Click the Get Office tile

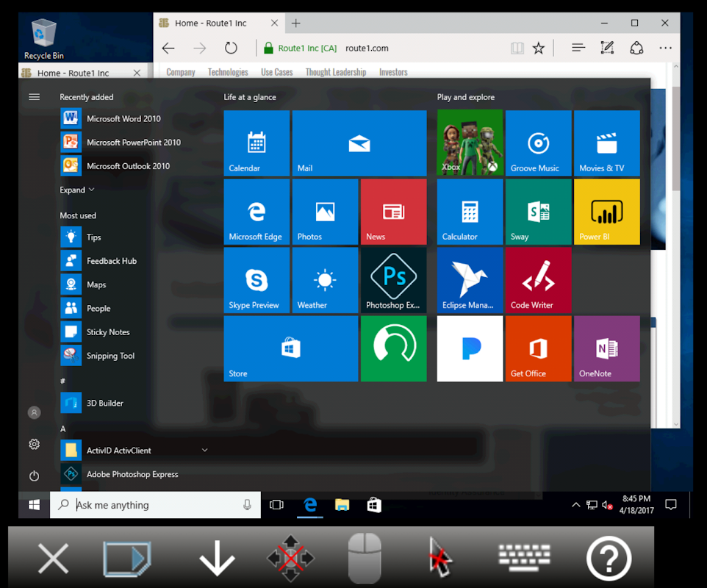(x=539, y=348)
